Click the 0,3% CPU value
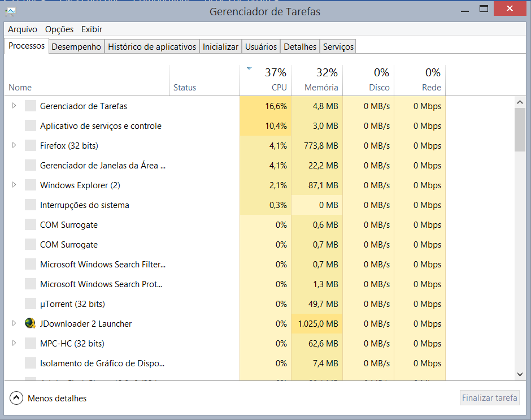 pyautogui.click(x=278, y=205)
